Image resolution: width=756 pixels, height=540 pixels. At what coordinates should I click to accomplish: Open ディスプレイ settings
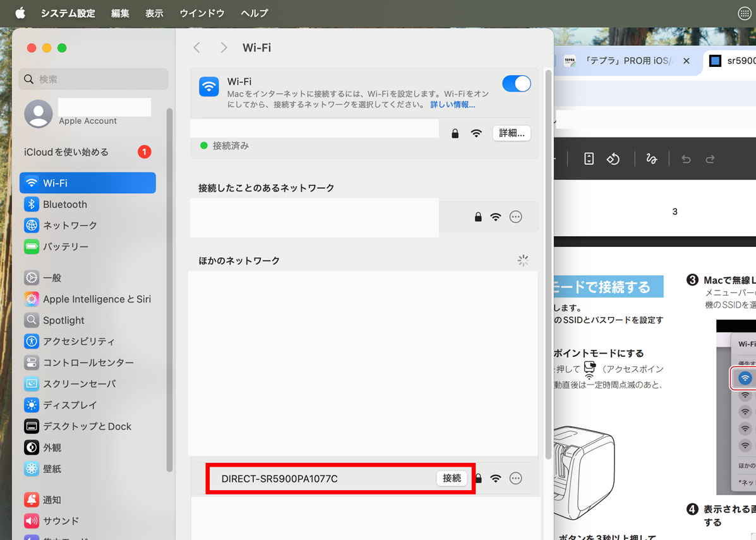[x=87, y=405]
